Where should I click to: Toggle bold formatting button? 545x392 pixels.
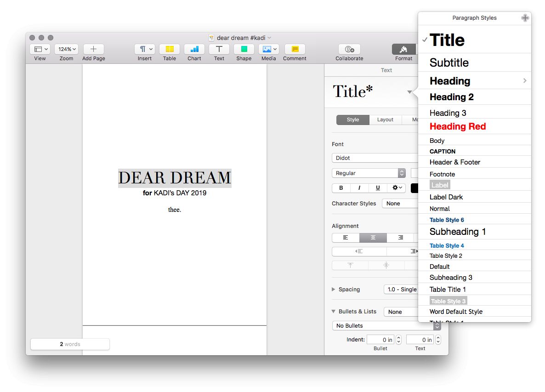[341, 188]
